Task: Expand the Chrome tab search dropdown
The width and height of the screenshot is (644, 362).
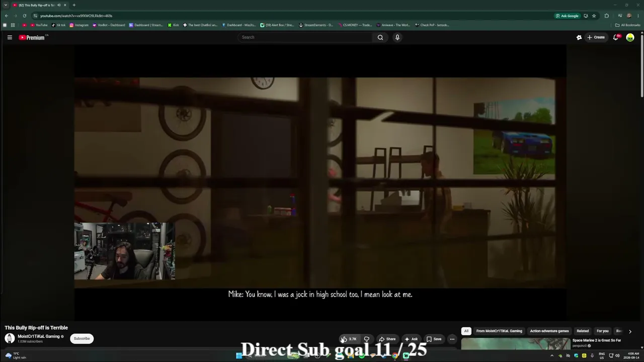Action: tap(5, 5)
